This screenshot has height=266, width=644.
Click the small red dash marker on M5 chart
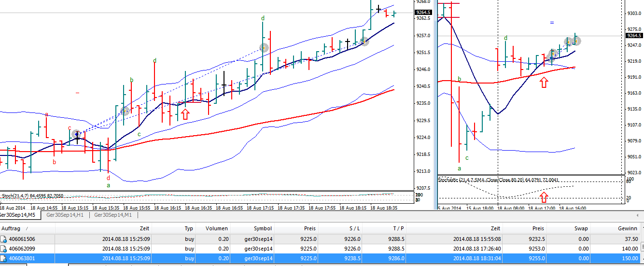tap(78, 93)
